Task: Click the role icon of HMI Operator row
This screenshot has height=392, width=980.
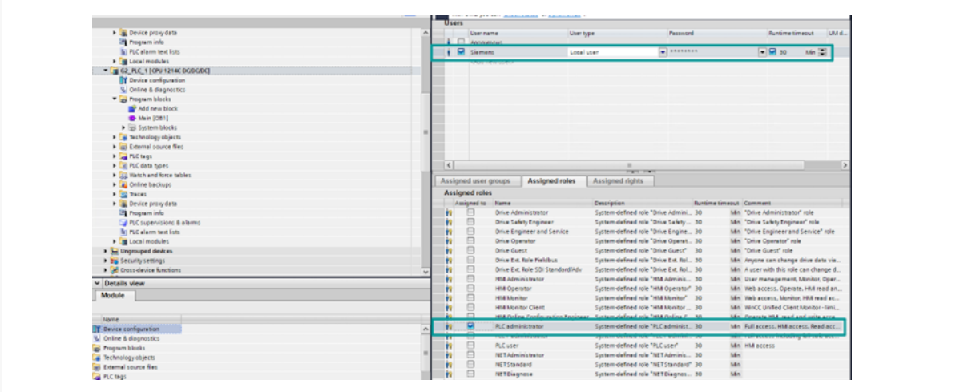Action: [448, 289]
